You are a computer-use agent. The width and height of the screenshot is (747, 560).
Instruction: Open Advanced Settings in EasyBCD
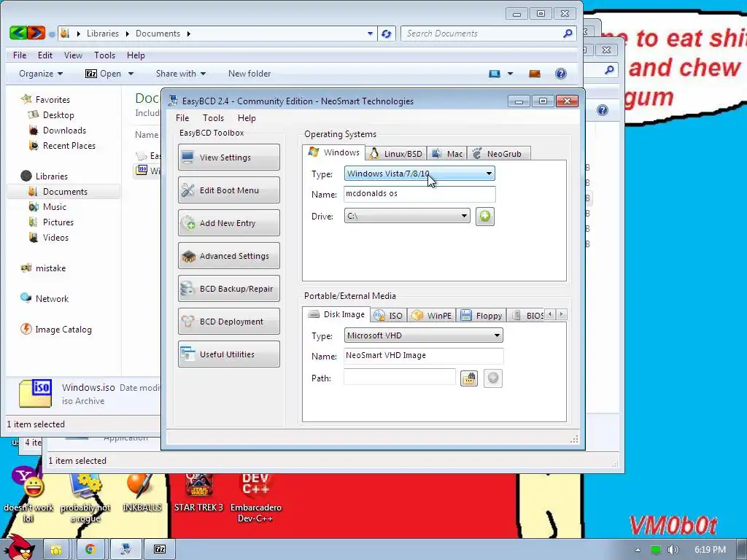[x=228, y=256]
